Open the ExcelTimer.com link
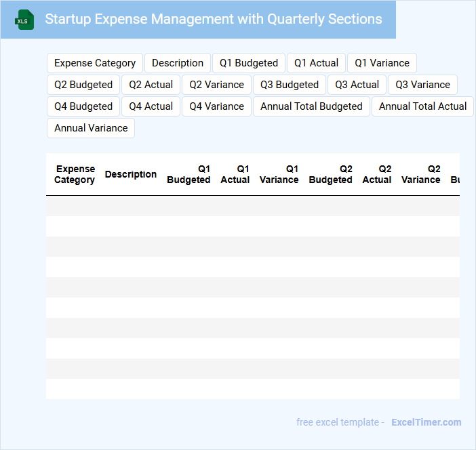The height and width of the screenshot is (450, 476). coord(426,422)
